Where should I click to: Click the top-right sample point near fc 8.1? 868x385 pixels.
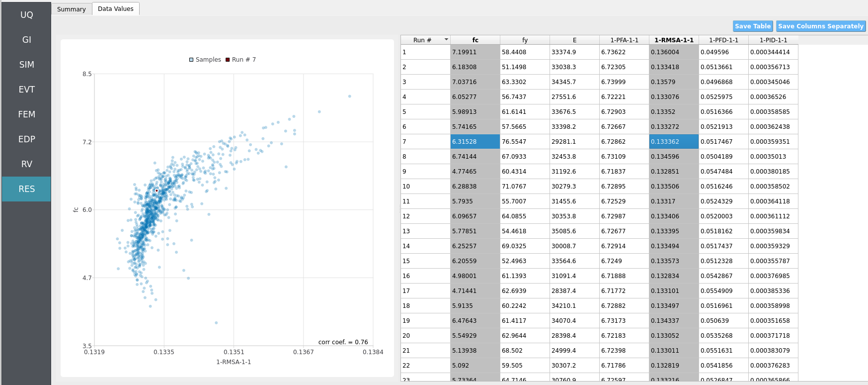(x=350, y=96)
